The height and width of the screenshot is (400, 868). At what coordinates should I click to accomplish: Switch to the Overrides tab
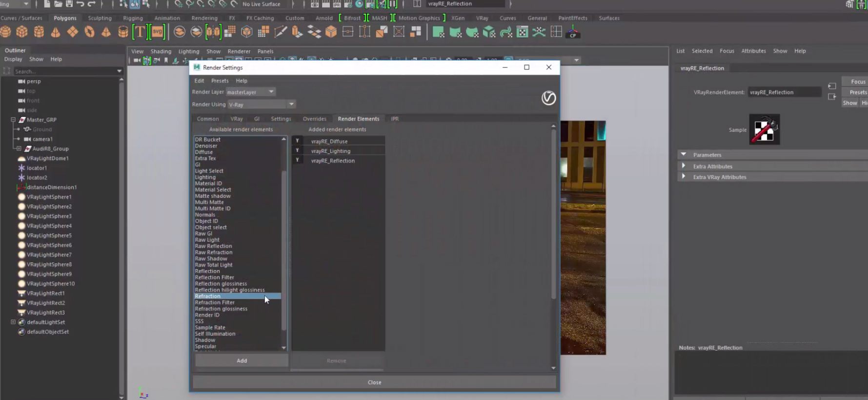314,119
